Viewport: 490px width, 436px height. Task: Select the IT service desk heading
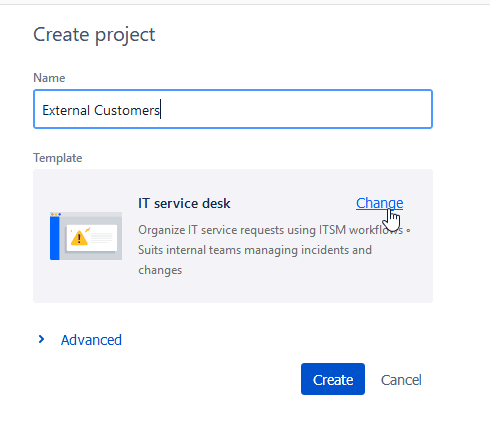click(184, 203)
